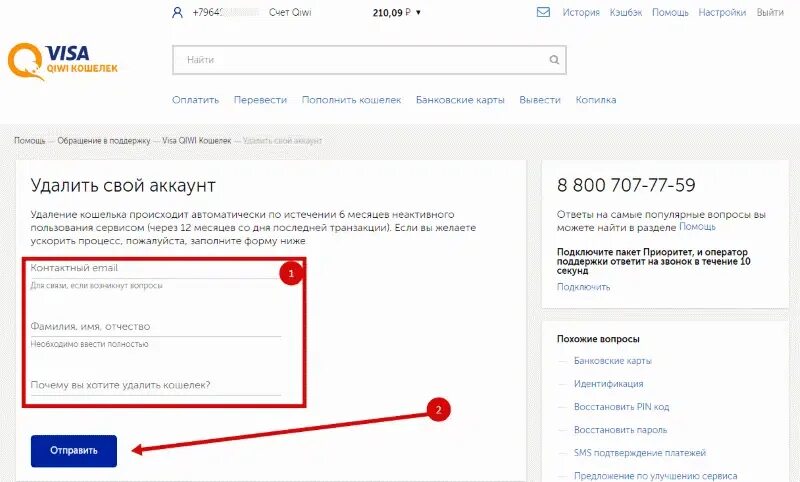Click the Выйти link

point(770,12)
